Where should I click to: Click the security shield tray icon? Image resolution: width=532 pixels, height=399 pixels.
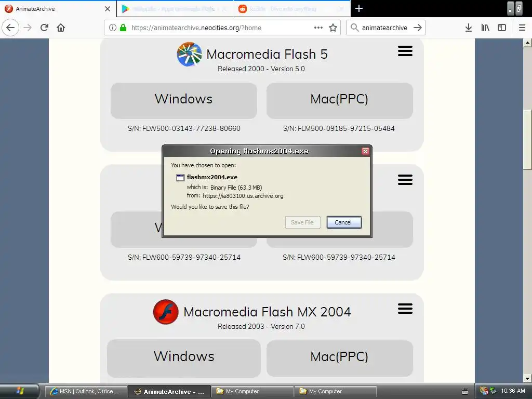point(484,391)
